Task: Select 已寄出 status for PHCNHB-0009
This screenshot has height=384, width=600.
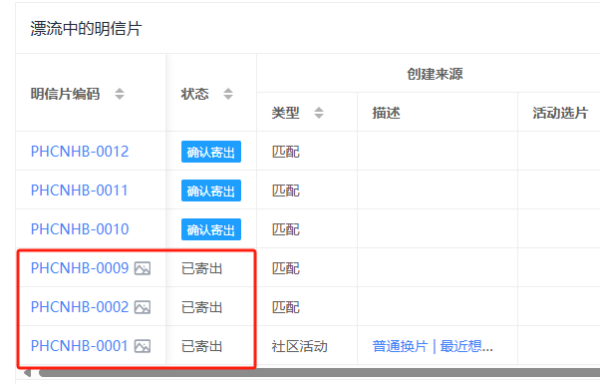Action: click(202, 268)
